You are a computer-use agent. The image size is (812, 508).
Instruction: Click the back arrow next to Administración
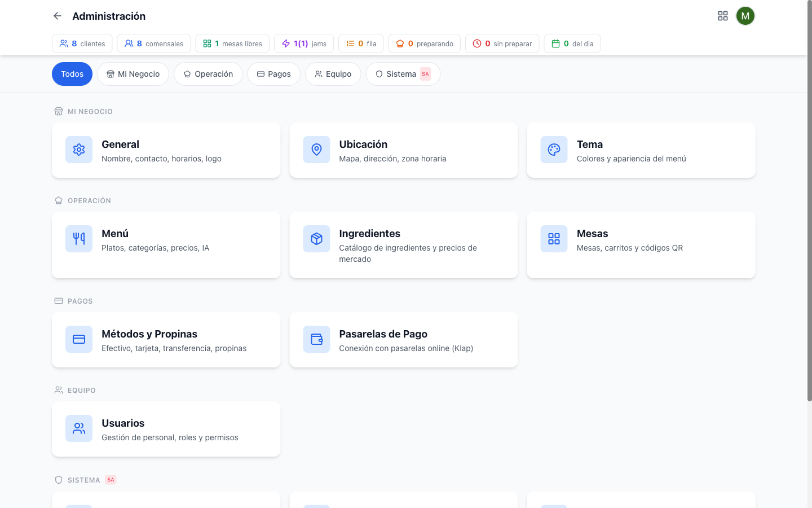tap(58, 16)
